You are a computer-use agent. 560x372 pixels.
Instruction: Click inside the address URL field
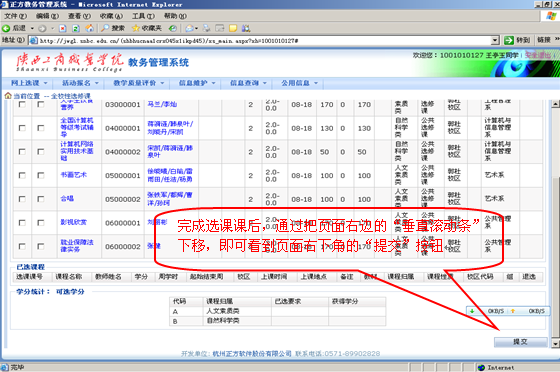(x=264, y=41)
